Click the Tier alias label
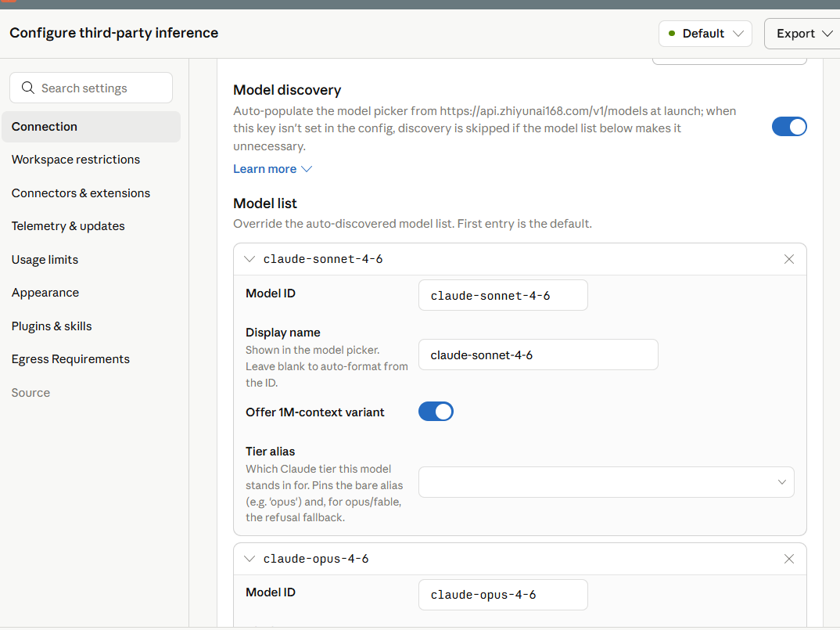The width and height of the screenshot is (840, 630). [x=270, y=452]
